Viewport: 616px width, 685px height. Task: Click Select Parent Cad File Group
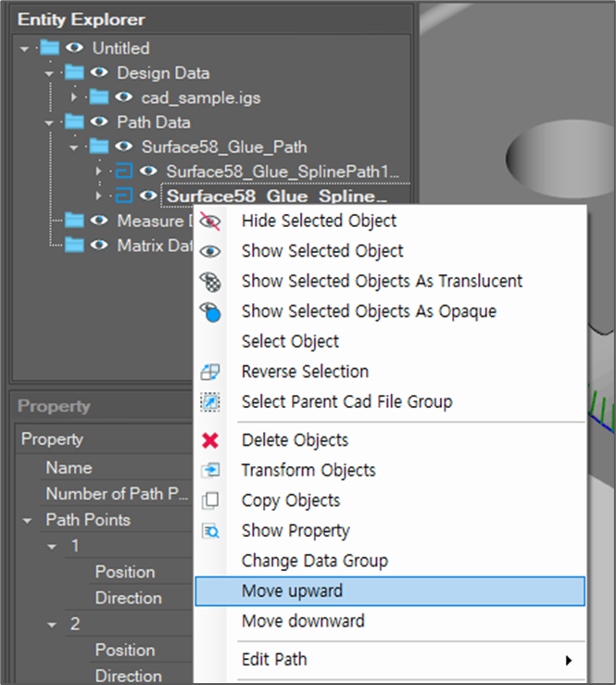(346, 402)
